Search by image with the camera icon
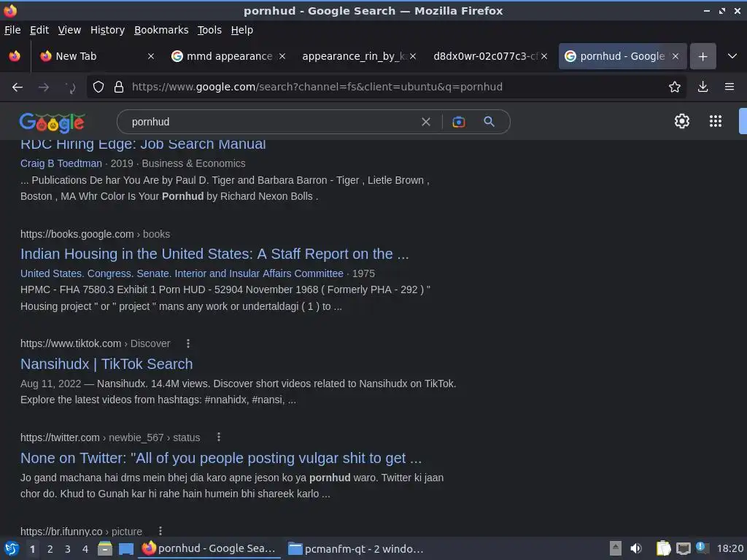Viewport: 747px width, 560px height. click(458, 122)
